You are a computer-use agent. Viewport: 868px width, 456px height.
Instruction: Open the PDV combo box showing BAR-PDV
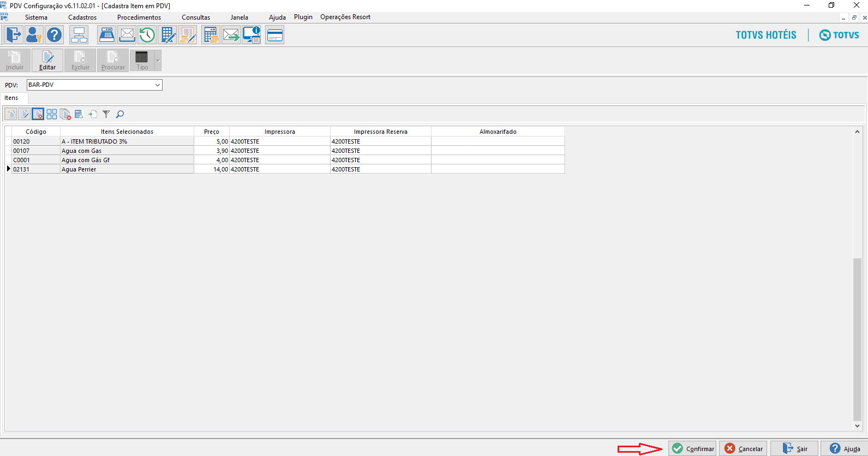tap(94, 85)
